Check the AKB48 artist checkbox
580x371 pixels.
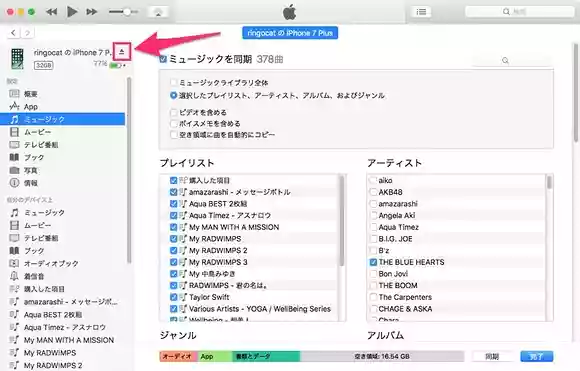tap(373, 192)
